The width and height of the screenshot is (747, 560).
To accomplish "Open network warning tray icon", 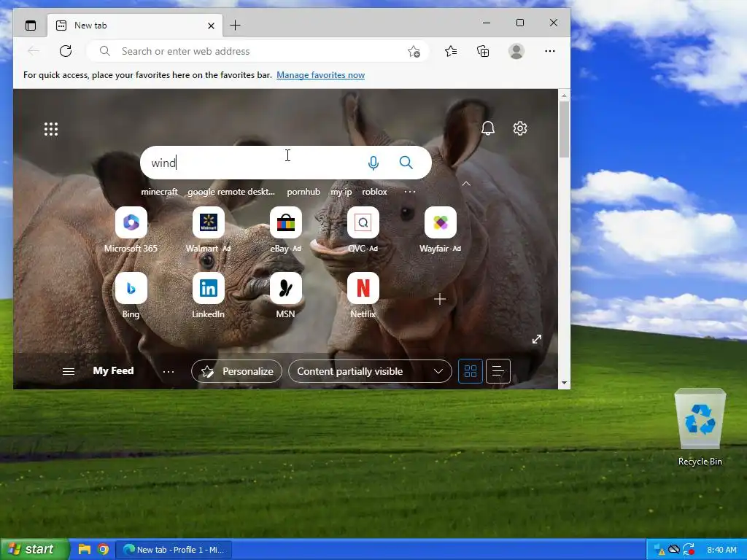I will tap(659, 550).
